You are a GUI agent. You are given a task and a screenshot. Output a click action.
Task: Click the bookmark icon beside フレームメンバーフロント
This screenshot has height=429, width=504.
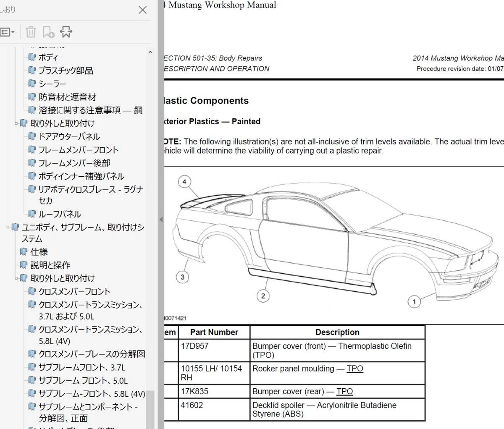click(32, 149)
